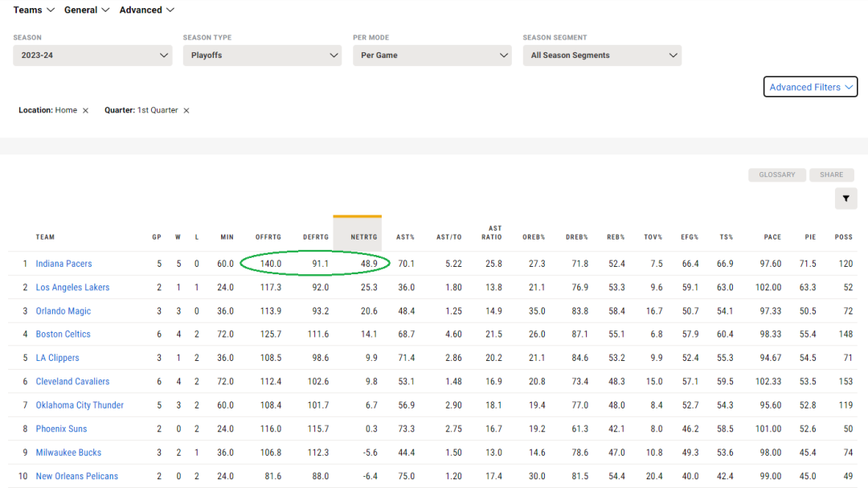Sort table by NETRTG column header
Image resolution: width=868 pixels, height=488 pixels.
pyautogui.click(x=364, y=237)
